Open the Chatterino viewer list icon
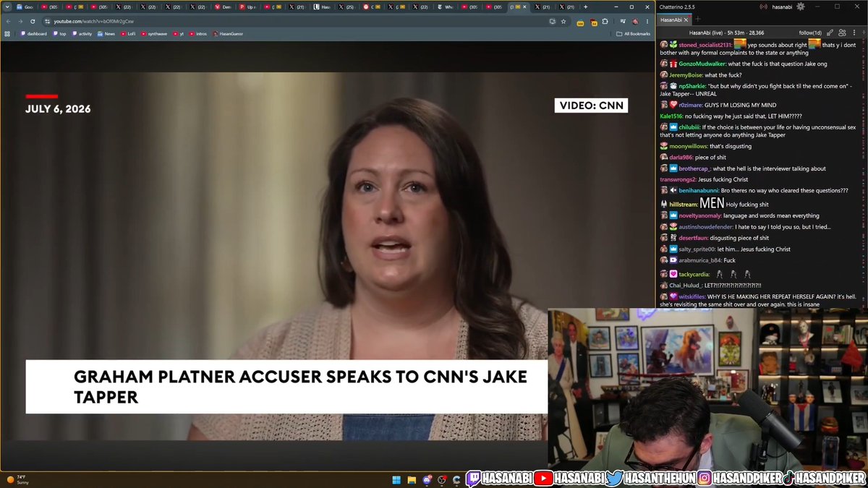 (842, 33)
